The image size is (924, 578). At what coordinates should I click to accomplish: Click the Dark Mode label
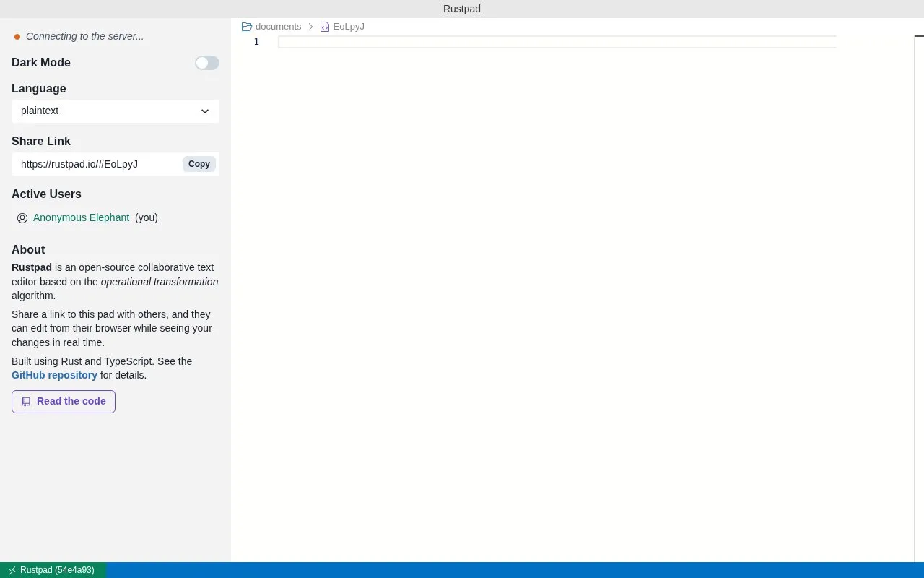point(41,62)
